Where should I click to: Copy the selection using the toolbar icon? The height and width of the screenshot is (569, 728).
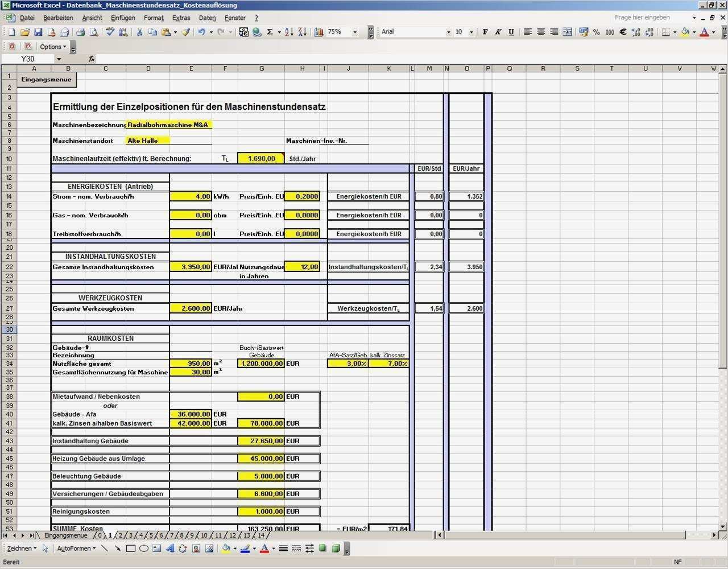[x=152, y=32]
